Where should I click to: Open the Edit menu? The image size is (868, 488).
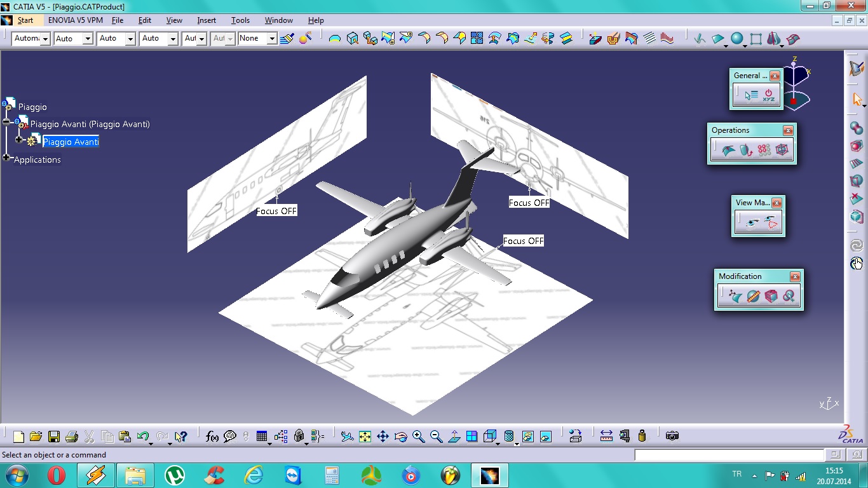[145, 20]
